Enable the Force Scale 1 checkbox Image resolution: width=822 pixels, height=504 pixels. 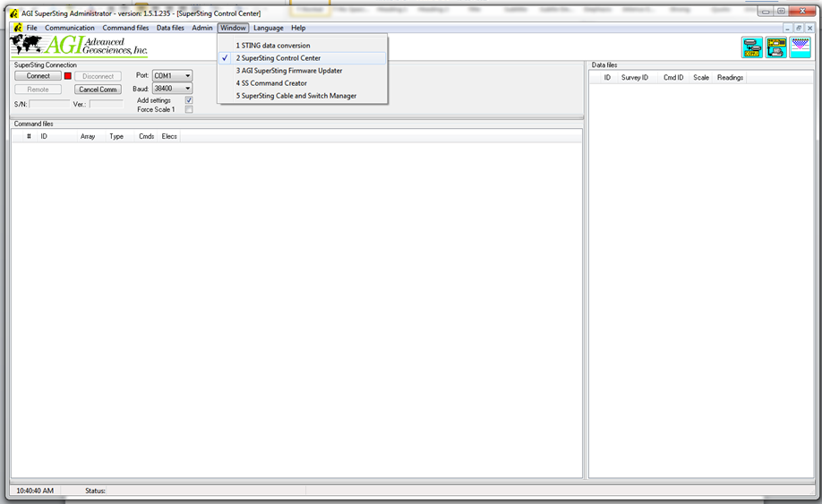pyautogui.click(x=189, y=109)
